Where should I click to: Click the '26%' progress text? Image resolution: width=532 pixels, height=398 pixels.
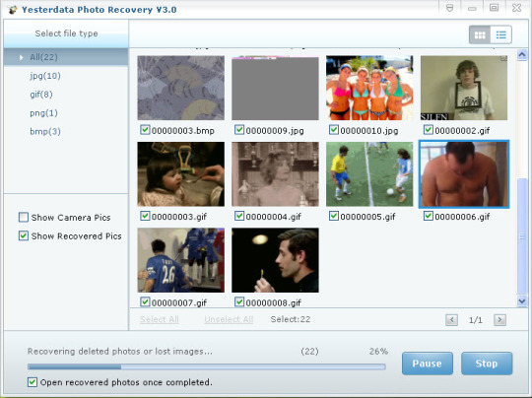(x=378, y=351)
